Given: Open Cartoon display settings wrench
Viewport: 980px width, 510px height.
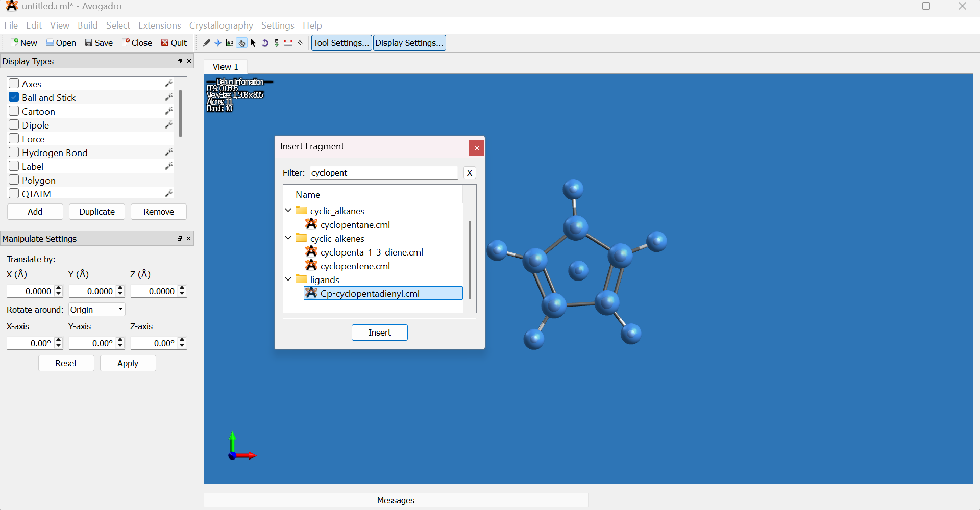Looking at the screenshot, I should click(x=169, y=111).
